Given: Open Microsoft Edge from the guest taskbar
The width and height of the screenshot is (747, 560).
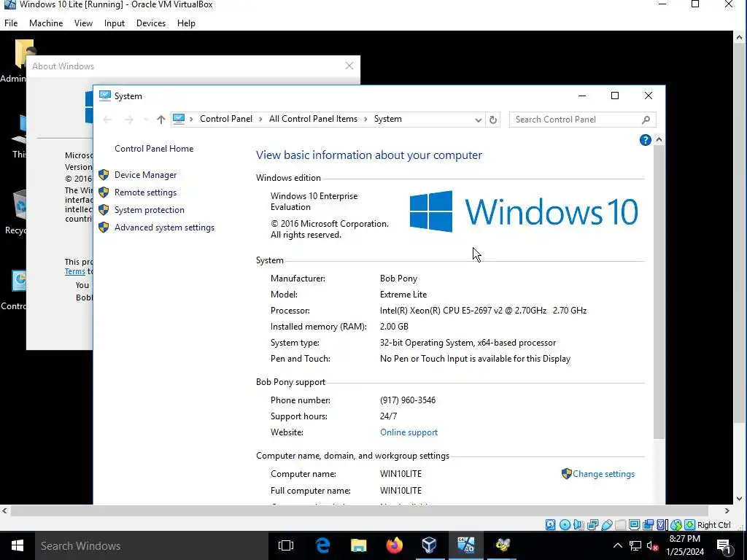Looking at the screenshot, I should (323, 545).
